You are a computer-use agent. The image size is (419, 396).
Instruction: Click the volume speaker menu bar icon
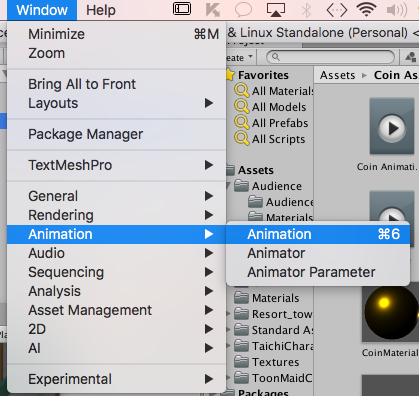pyautogui.click(x=397, y=10)
